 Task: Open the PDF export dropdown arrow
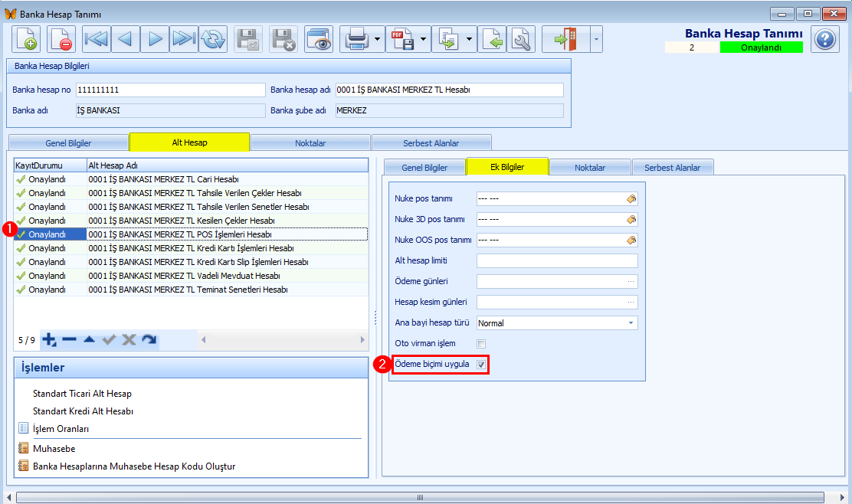pyautogui.click(x=424, y=39)
